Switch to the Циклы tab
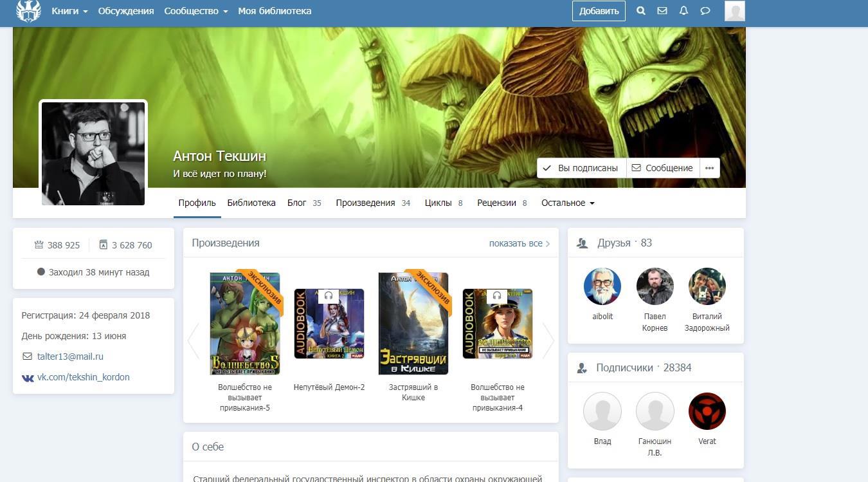 click(444, 203)
